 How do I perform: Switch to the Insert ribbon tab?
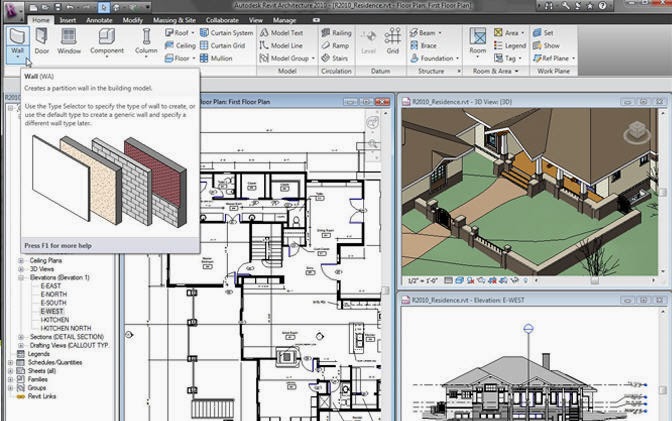tap(68, 20)
